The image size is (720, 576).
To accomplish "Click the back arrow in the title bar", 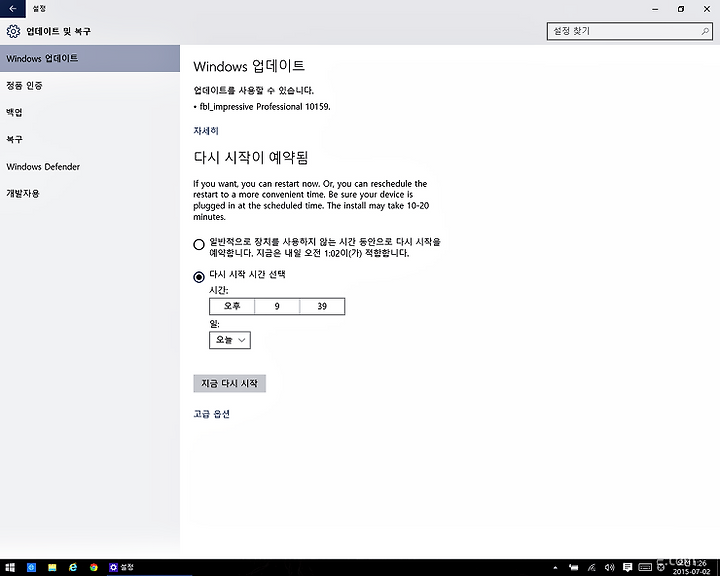I will tap(12, 8).
